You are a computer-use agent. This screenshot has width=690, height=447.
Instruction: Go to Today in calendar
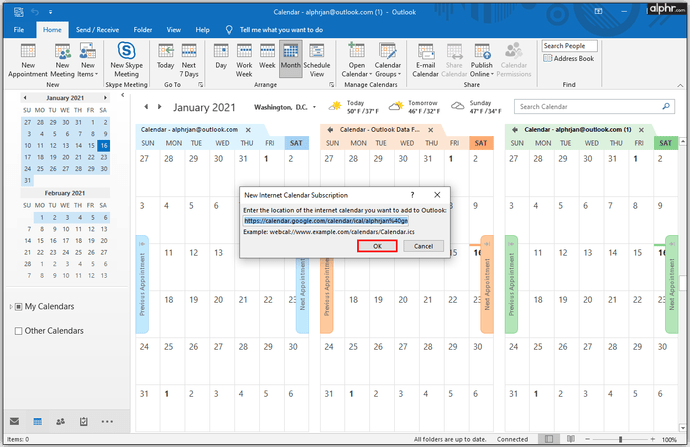pyautogui.click(x=165, y=57)
